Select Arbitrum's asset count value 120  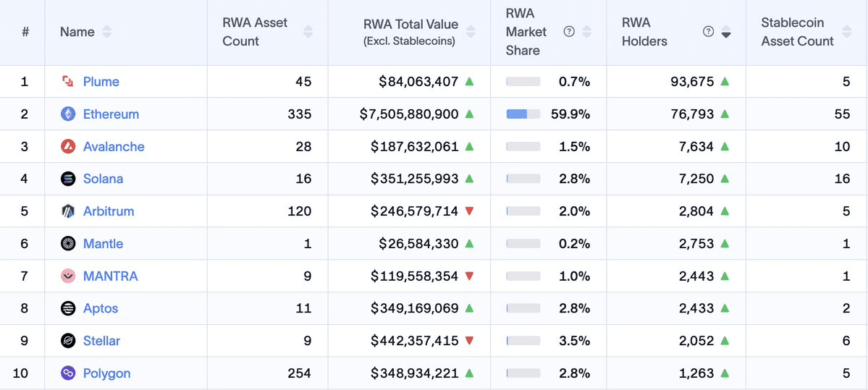coord(300,211)
